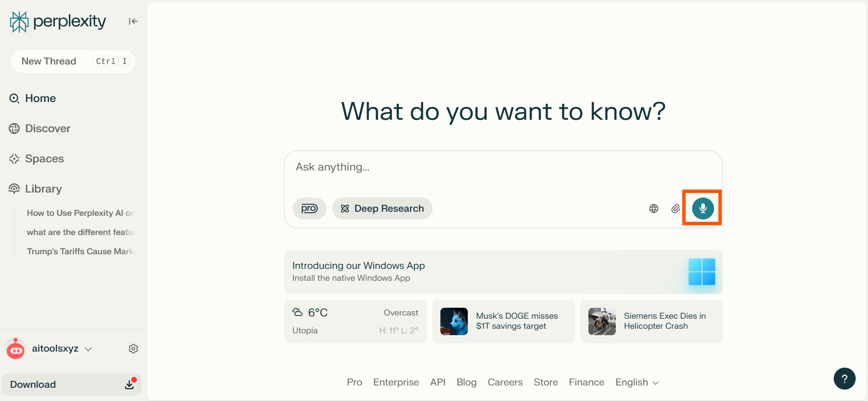
Task: Open Spaces from the sidebar
Action: tap(44, 159)
